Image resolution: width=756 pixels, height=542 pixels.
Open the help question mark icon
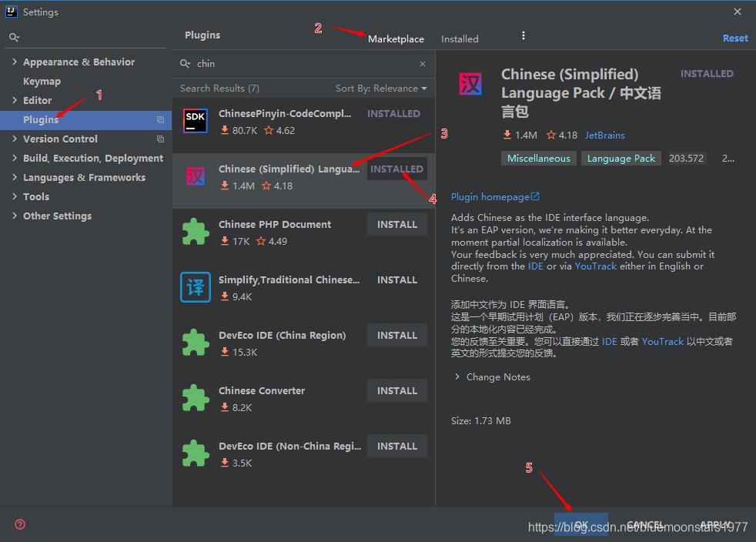(20, 524)
